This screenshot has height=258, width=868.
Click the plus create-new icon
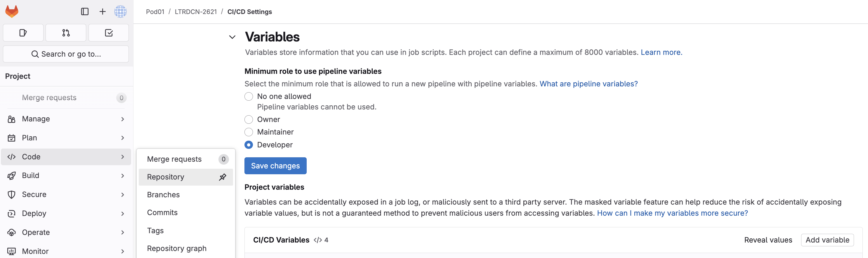pos(103,11)
